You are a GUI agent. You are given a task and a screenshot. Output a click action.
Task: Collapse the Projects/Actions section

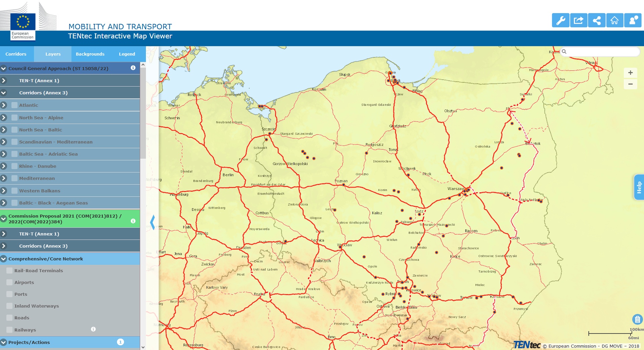4,342
